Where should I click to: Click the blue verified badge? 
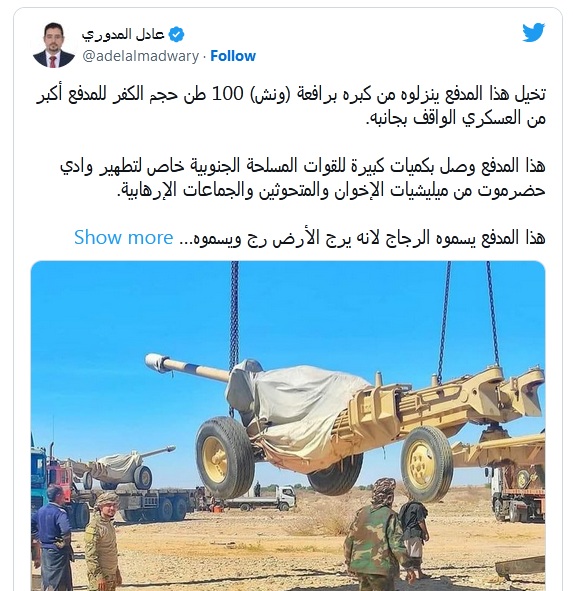tap(176, 35)
